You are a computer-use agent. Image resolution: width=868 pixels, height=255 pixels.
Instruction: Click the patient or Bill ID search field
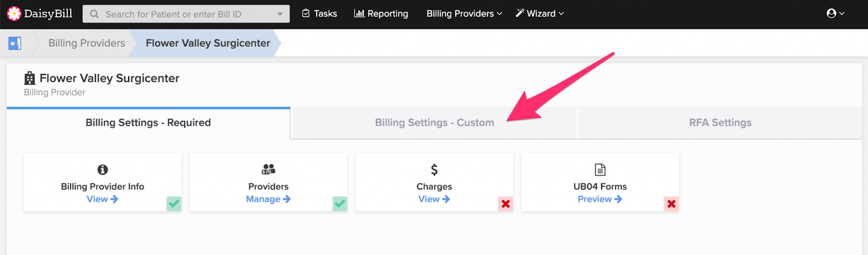coord(186,14)
